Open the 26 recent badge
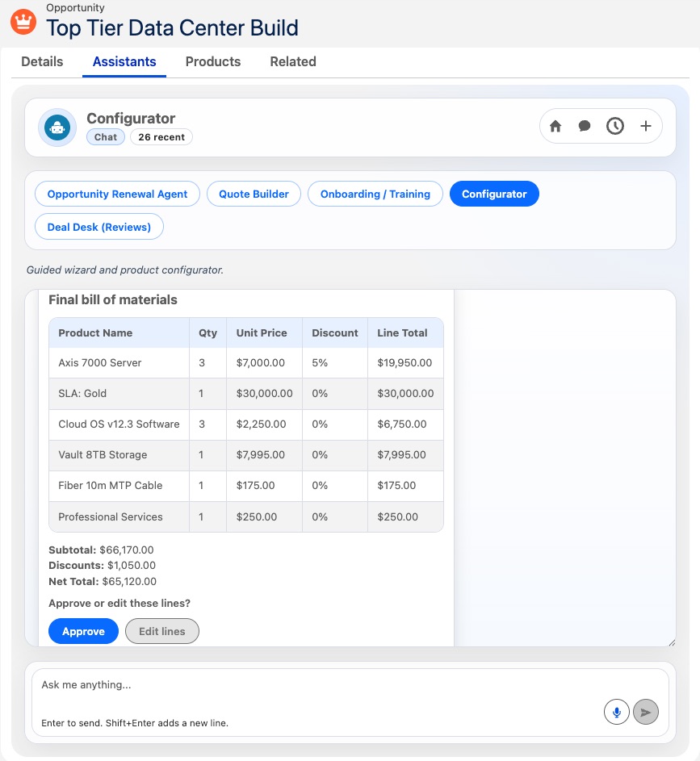 point(161,137)
